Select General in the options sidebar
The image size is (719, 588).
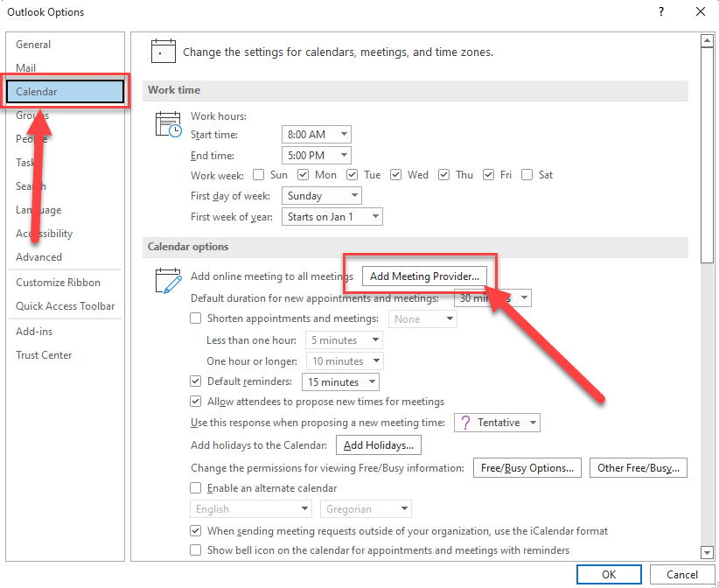click(65, 45)
